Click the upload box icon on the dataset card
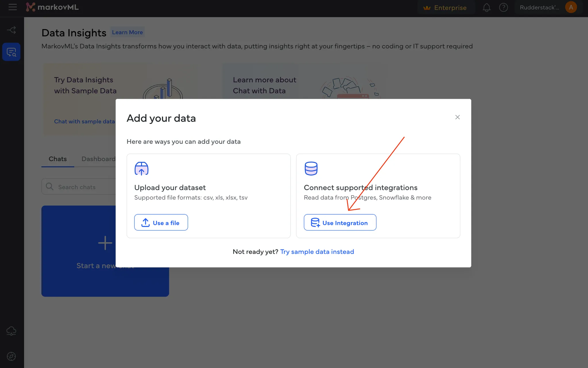 [x=142, y=168]
